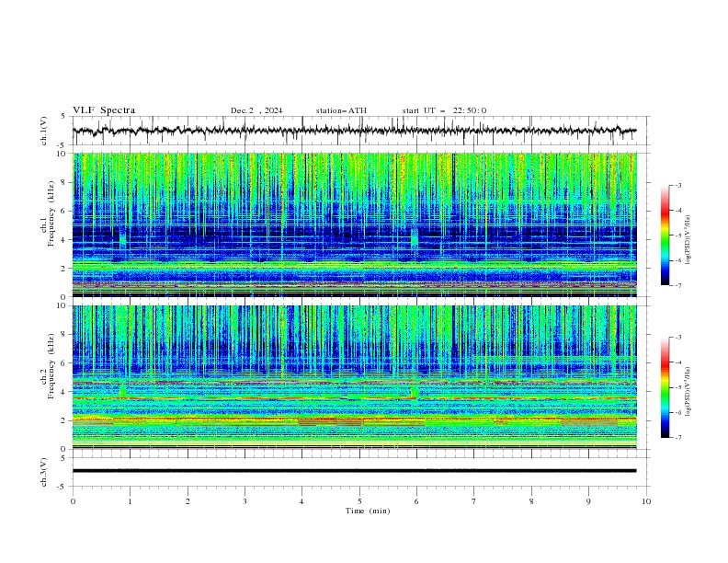Click time axis tick label "5"
Viewport: 728px width, 563px height.
(359, 501)
